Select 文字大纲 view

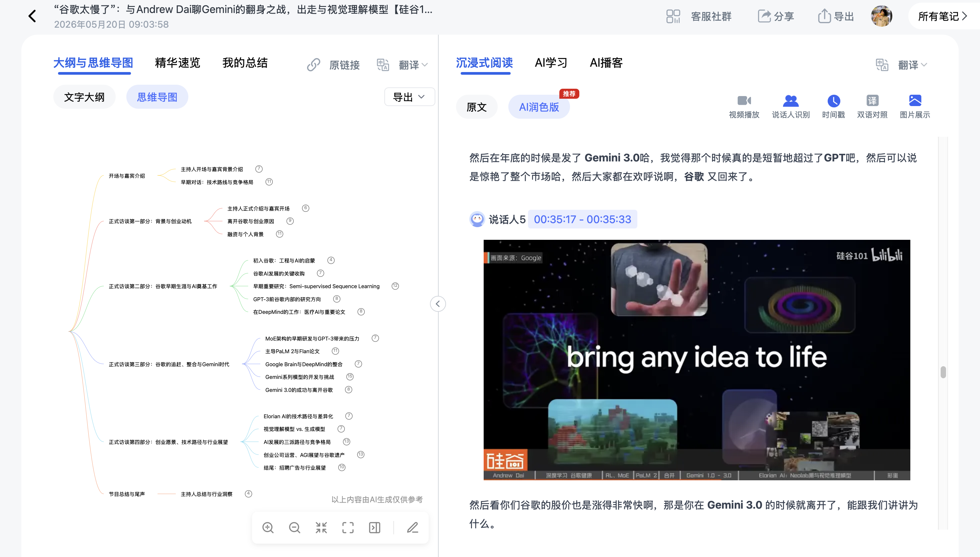[84, 97]
